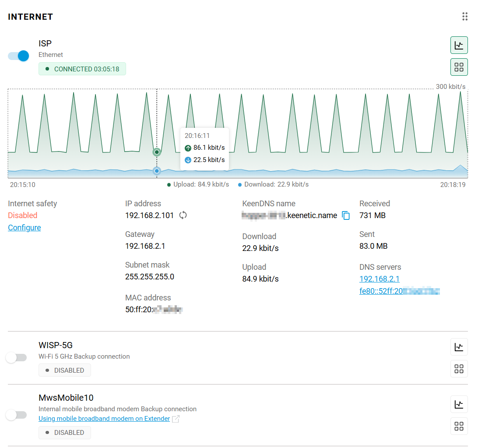Refresh the IP address 192.168.2.101
The width and height of the screenshot is (478, 448).
pyautogui.click(x=183, y=215)
